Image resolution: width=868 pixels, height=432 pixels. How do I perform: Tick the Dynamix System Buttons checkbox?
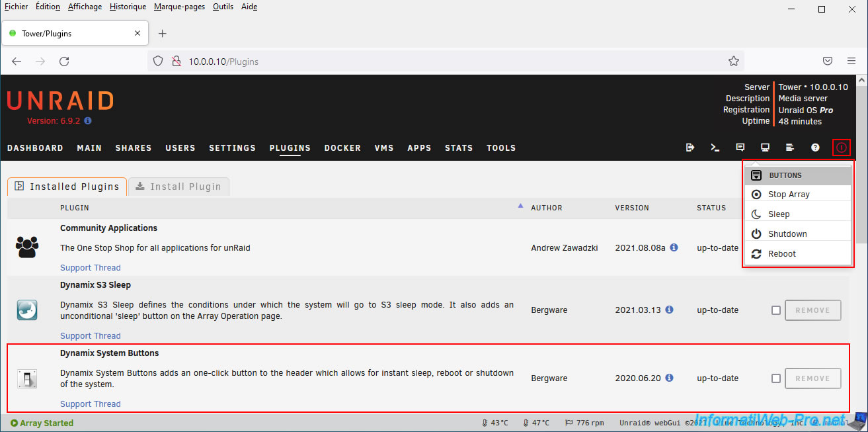tap(776, 378)
